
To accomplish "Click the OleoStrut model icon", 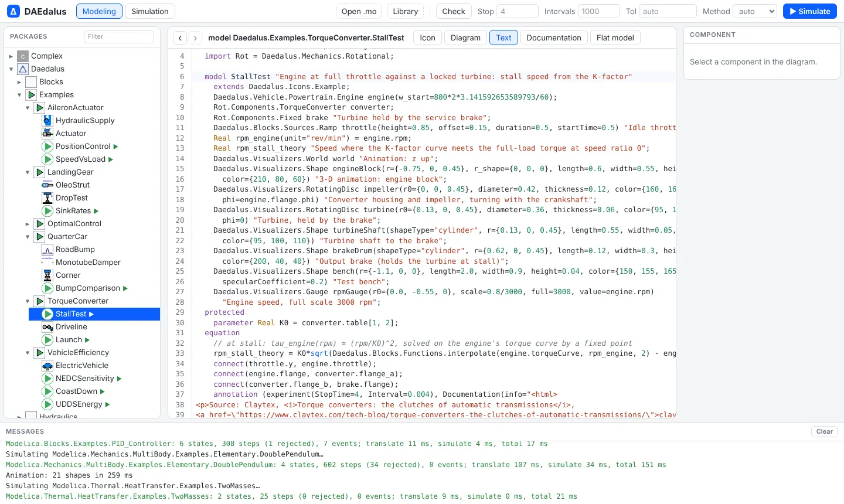I will (x=47, y=185).
